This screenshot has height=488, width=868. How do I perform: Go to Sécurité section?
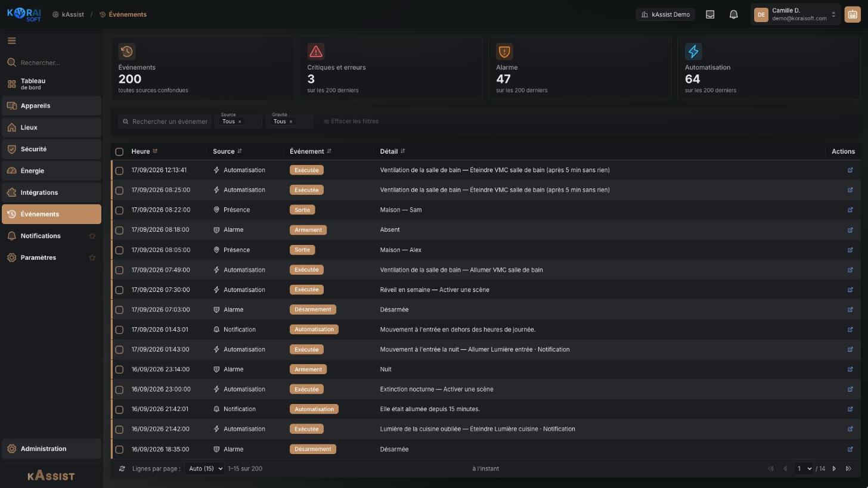point(51,149)
